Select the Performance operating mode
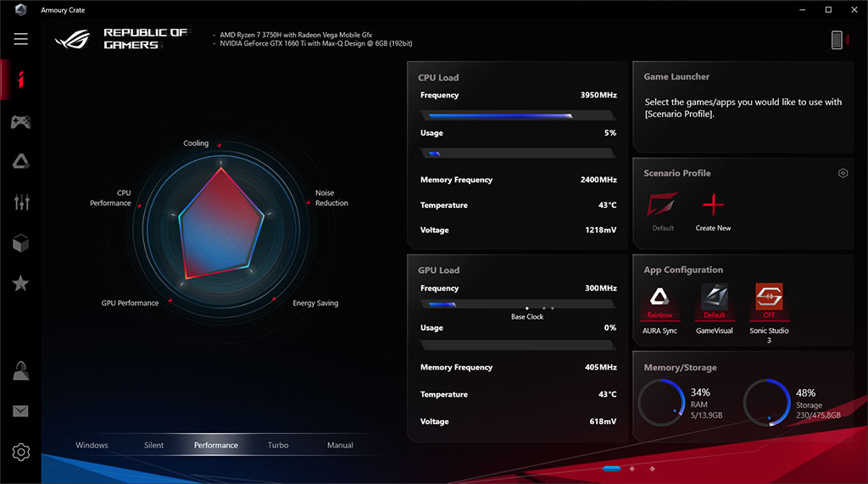 [x=216, y=445]
